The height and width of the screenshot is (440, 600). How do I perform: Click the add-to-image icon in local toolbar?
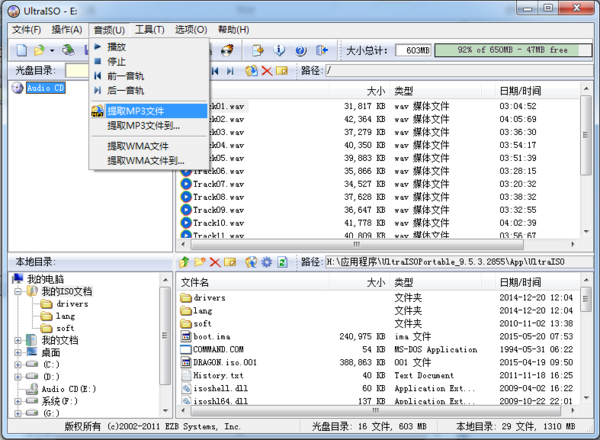pyautogui.click(x=251, y=262)
